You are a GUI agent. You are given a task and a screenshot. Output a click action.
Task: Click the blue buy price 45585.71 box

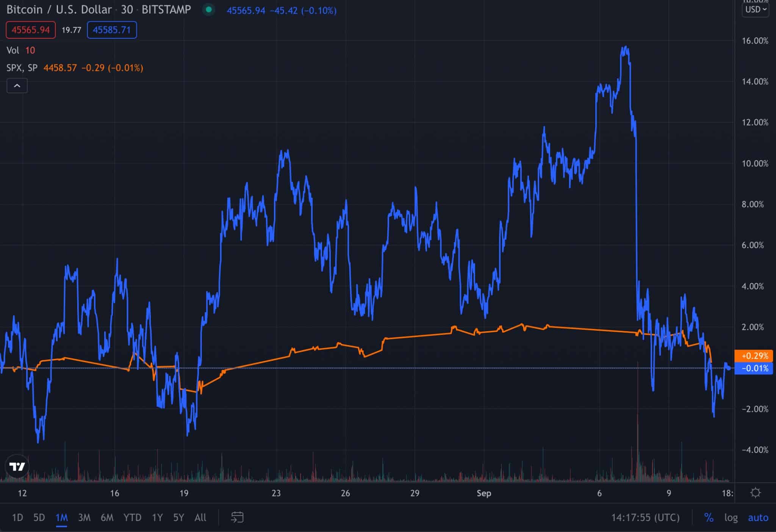[x=112, y=30]
